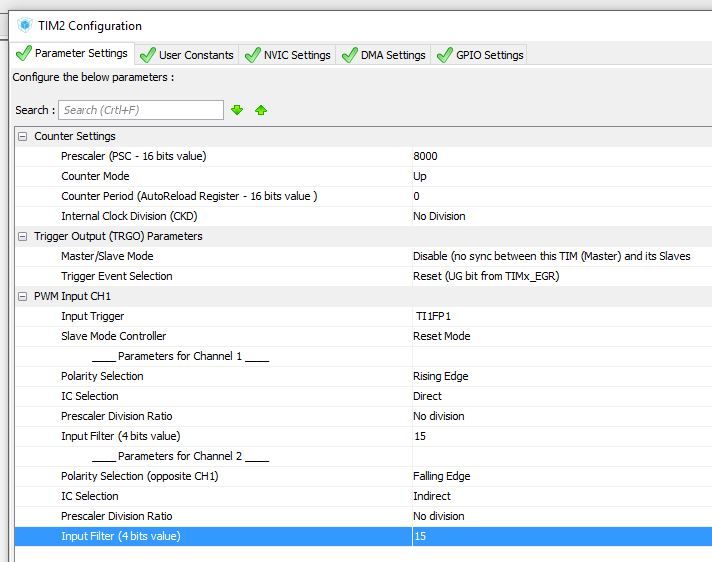The width and height of the screenshot is (712, 562).
Task: Click the PWM Input CH1 group title
Action: point(72,296)
